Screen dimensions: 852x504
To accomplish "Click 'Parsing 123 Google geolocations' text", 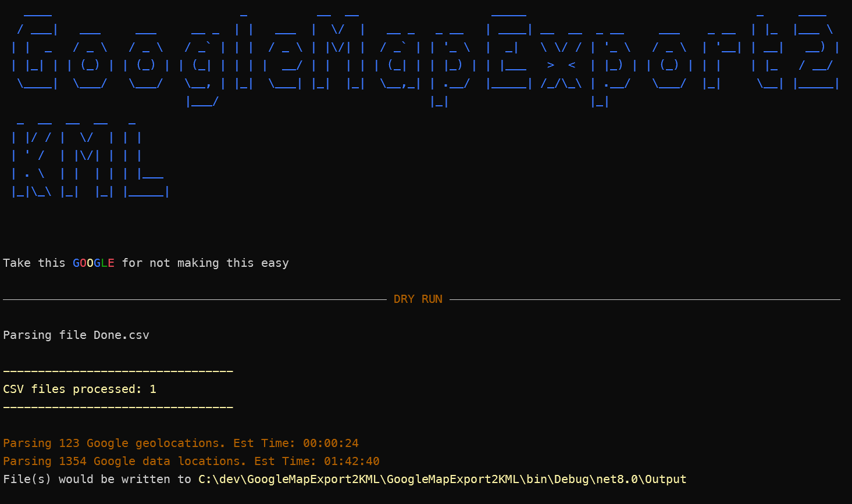I will (113, 443).
